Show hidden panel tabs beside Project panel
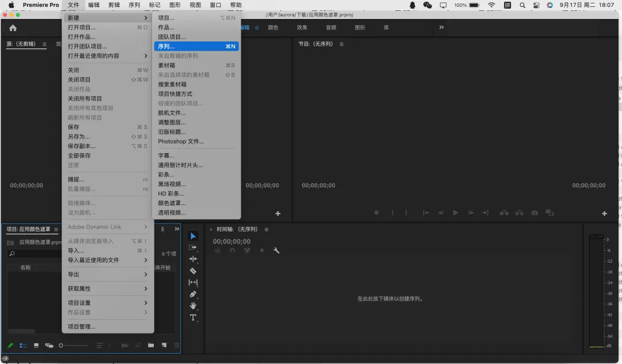 (177, 229)
